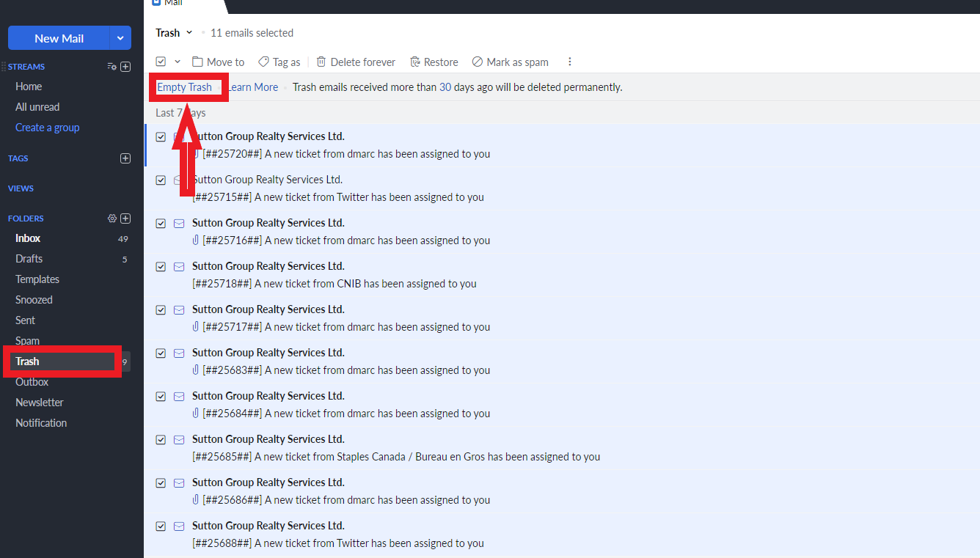Uncheck the ticket 25718 email checkbox
The height and width of the screenshot is (558, 980).
coord(161,267)
